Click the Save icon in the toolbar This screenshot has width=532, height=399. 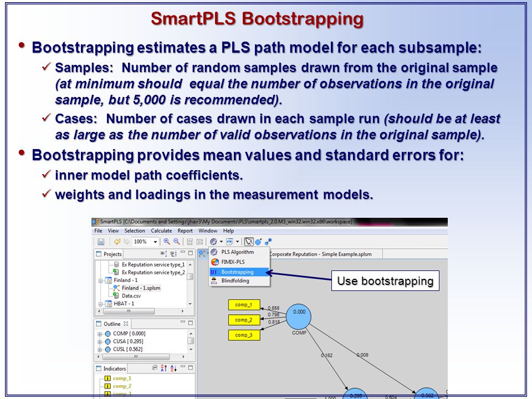101,242
